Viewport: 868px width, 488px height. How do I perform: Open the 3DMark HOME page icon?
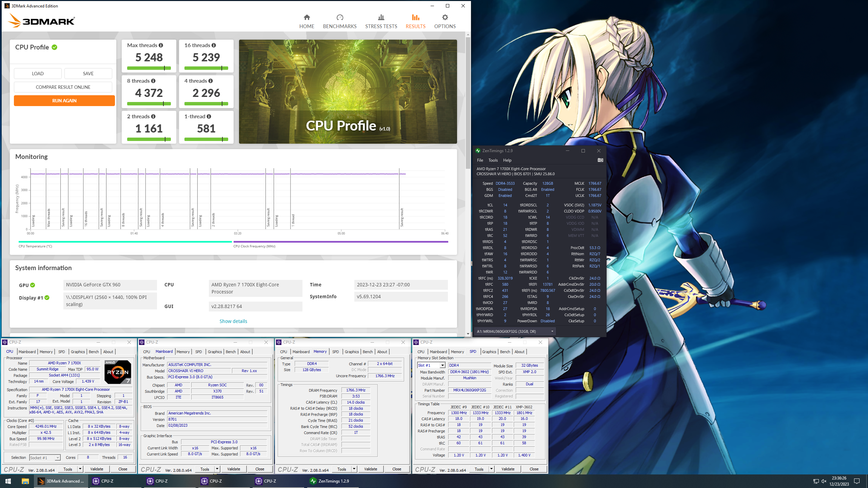[x=307, y=17]
